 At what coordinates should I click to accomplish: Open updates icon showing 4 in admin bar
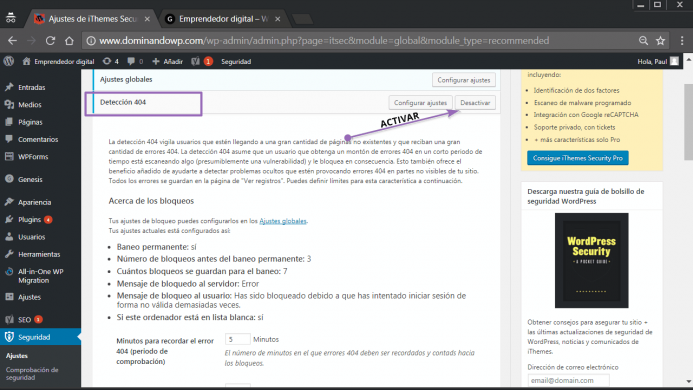[x=110, y=61]
